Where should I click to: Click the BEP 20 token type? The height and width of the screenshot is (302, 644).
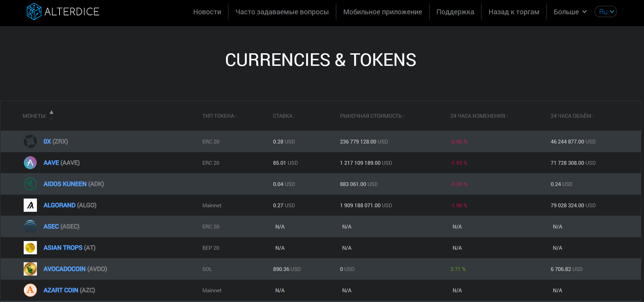[x=211, y=248]
